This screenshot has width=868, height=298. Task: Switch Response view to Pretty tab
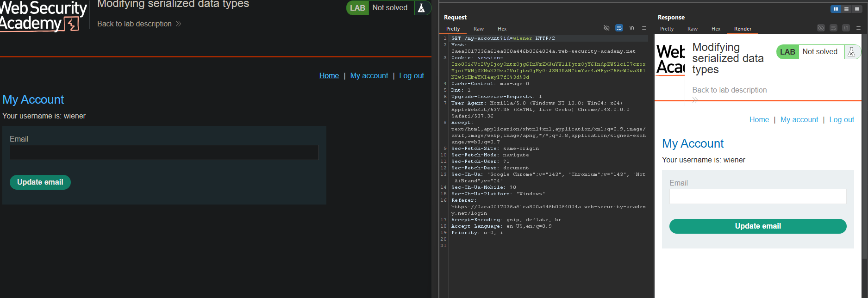[667, 29]
